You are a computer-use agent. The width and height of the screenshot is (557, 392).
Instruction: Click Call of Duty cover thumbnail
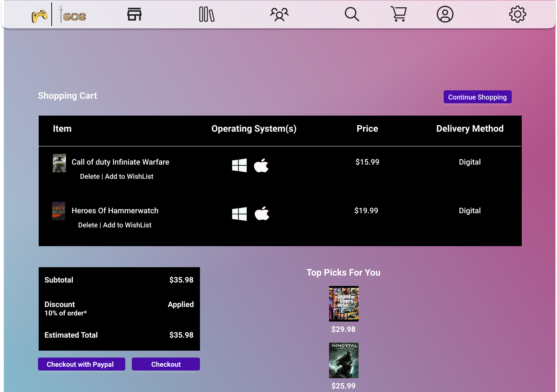pos(59,163)
